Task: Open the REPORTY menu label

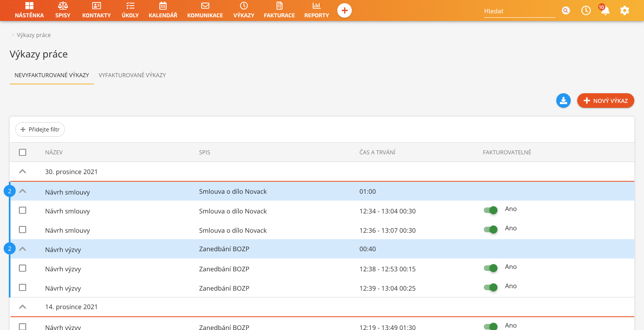Action: coord(317,15)
